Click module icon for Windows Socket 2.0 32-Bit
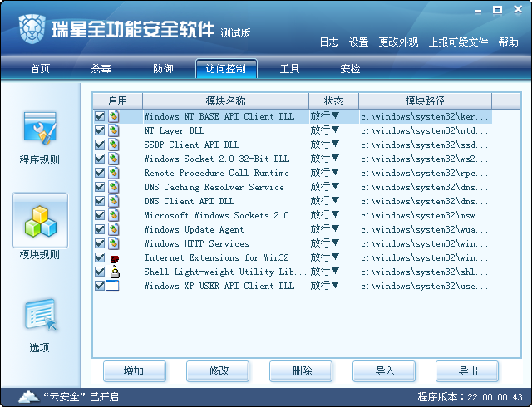 pyautogui.click(x=114, y=159)
